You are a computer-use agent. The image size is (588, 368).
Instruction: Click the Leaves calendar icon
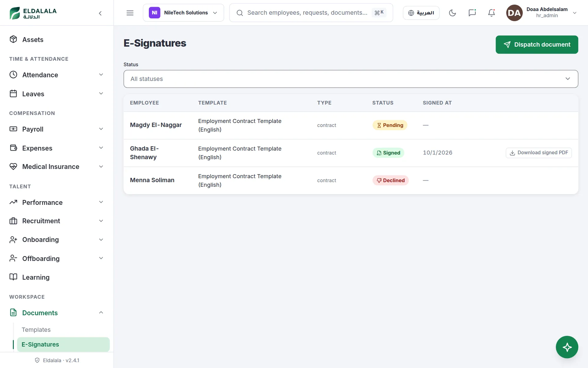point(13,94)
